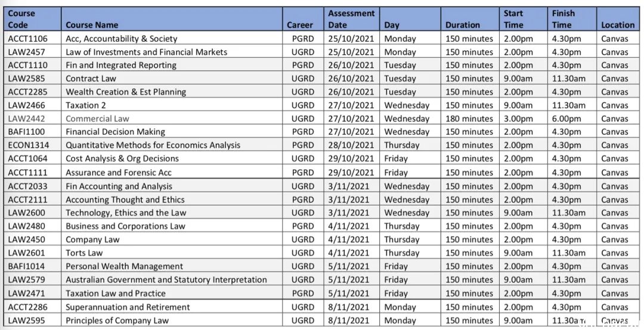The height and width of the screenshot is (330, 644).
Task: Click the 180 minutes duration cell
Action: pos(469,119)
